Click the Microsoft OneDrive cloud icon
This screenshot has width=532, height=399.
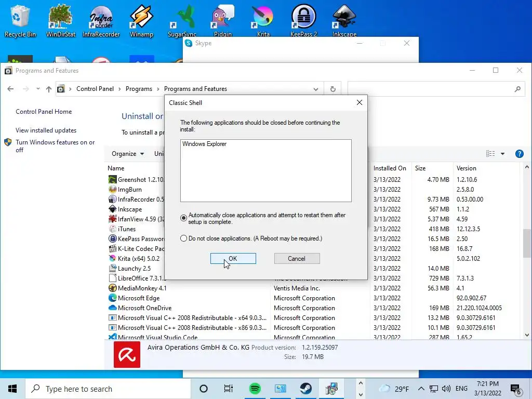(x=112, y=308)
